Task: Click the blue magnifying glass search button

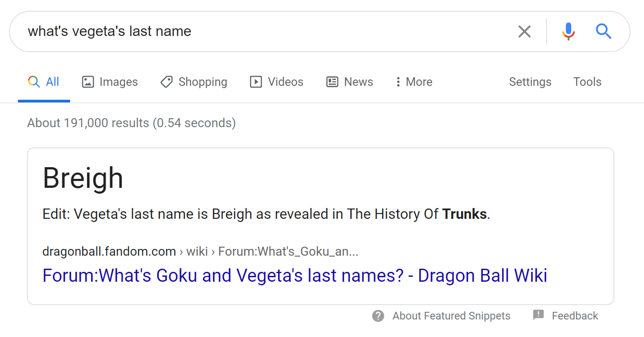Action: point(604,31)
